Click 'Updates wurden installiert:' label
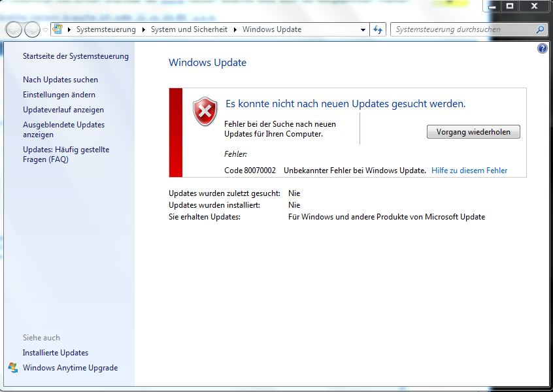 coord(214,205)
